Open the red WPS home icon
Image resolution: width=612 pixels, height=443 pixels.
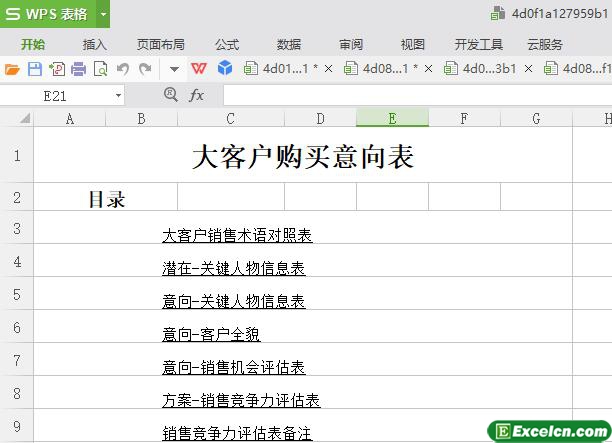click(x=199, y=69)
